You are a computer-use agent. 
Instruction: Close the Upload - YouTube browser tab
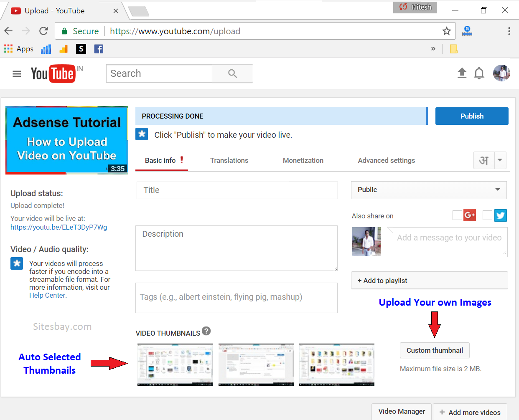tap(116, 11)
